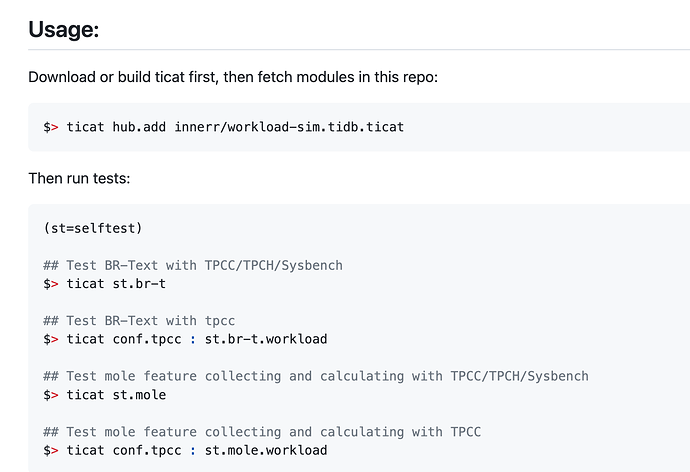Image resolution: width=690 pixels, height=472 pixels.
Task: Click the "Usage:" section heading
Action: (64, 30)
